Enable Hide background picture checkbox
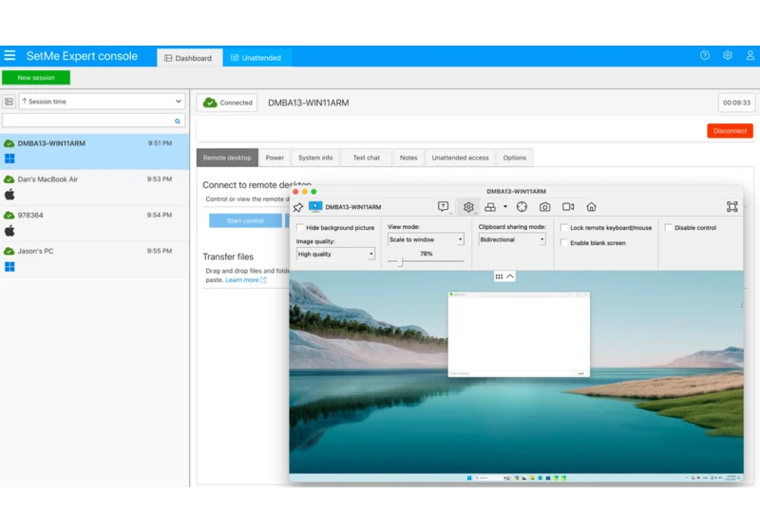 300,228
